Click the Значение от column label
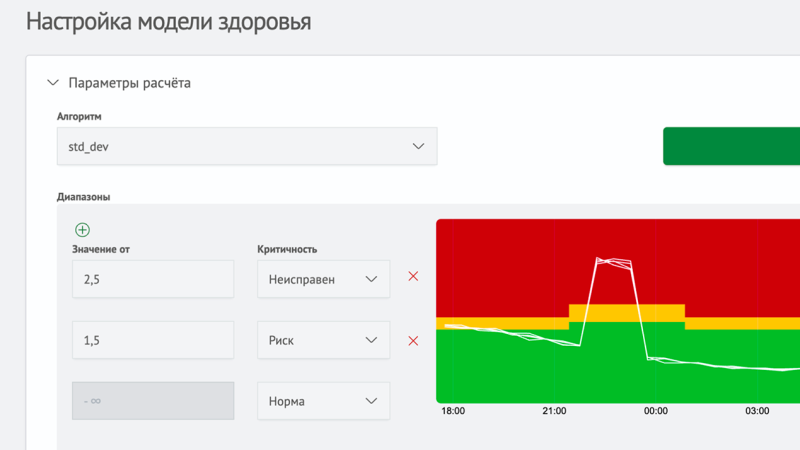This screenshot has height=450, width=800. pos(101,249)
